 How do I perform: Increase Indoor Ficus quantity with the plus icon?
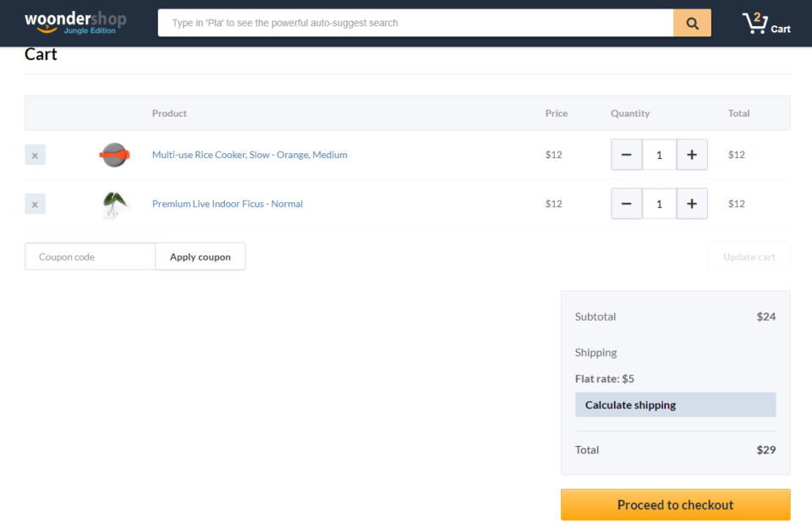click(692, 204)
